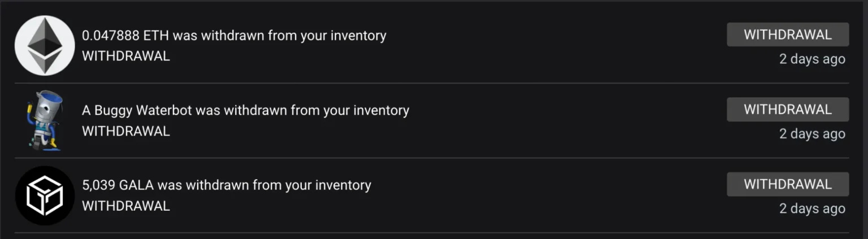Open the GALA withdrawn from inventory message
The image size is (868, 239).
227,185
